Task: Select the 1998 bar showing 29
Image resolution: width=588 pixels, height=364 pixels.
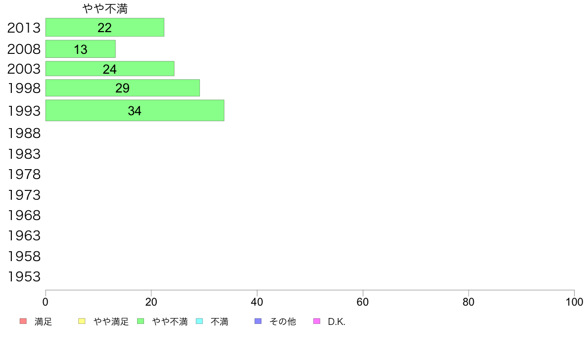Action: 123,88
